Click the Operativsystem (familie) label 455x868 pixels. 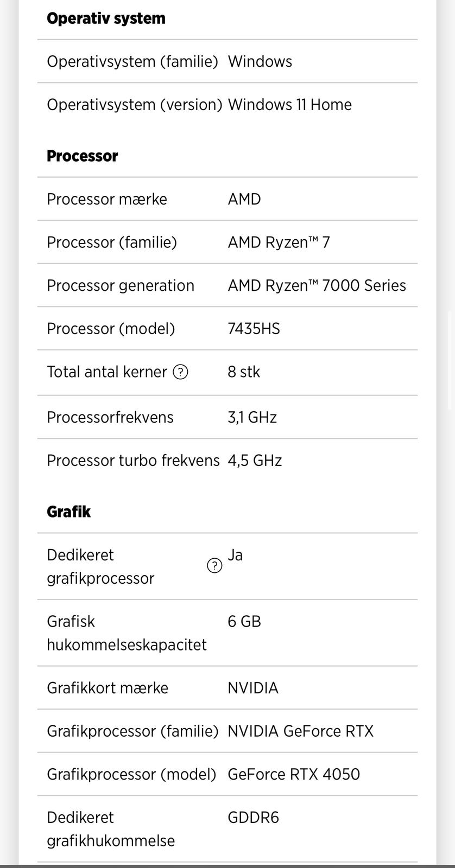click(132, 62)
